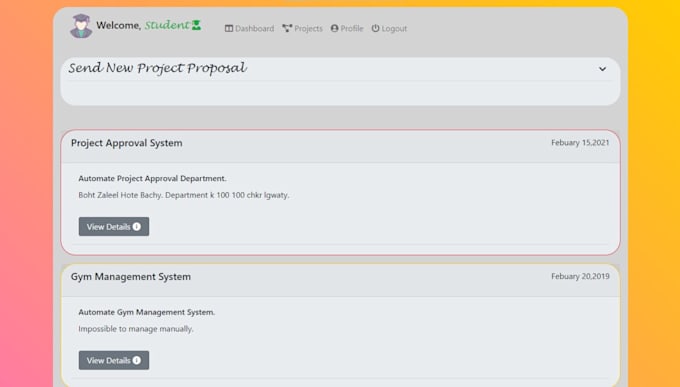
Task: Click info icon on Gym Management View Details
Action: [137, 360]
